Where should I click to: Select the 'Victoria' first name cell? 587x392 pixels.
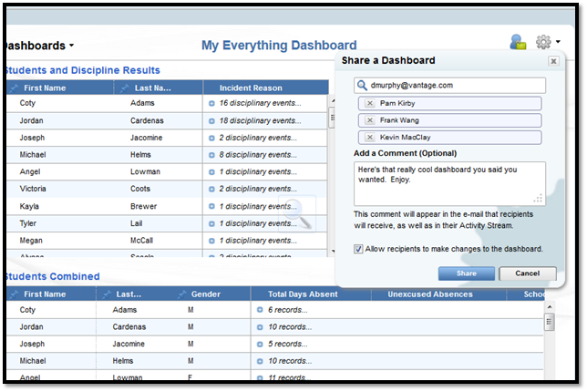[33, 189]
